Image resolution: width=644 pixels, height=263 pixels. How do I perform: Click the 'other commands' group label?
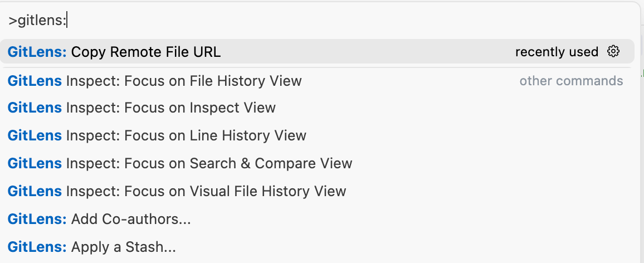(x=572, y=81)
